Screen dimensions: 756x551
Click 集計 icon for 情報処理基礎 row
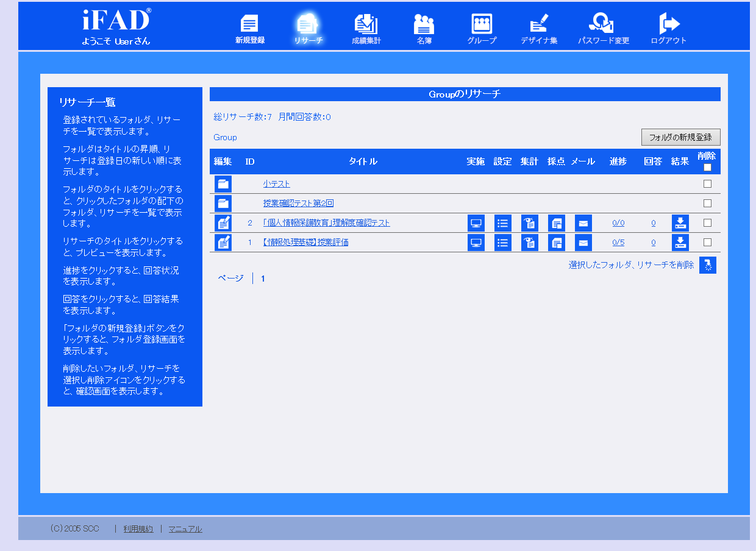pyautogui.click(x=530, y=243)
